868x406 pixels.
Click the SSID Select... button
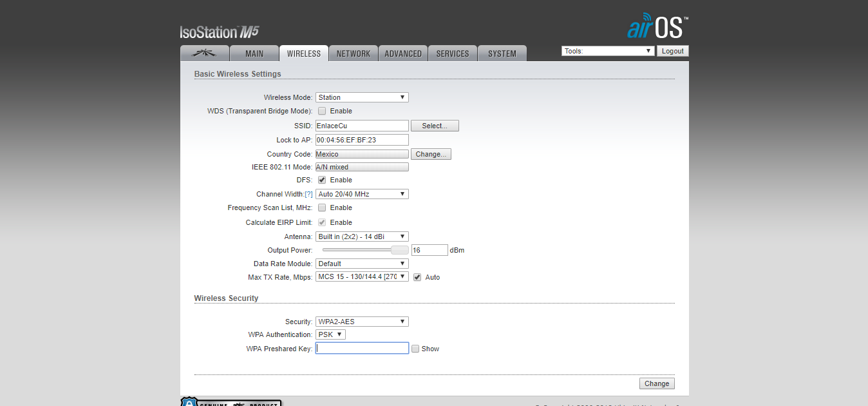pos(435,126)
